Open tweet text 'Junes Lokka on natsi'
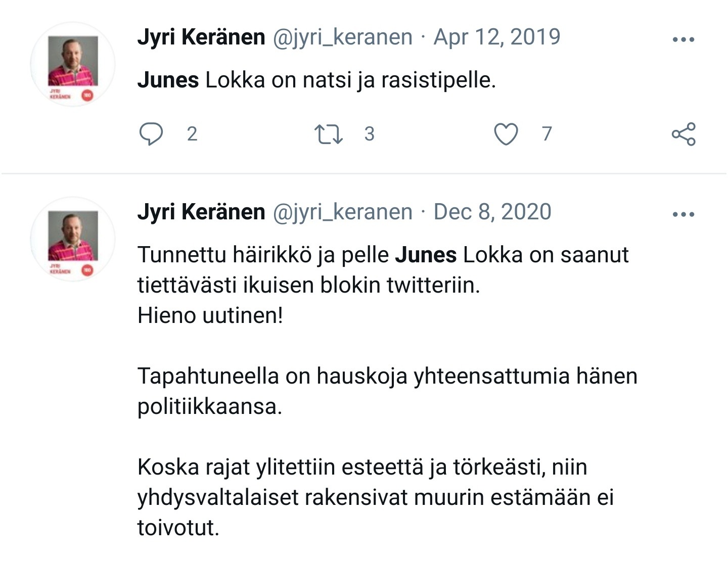728x561 pixels. pos(316,80)
